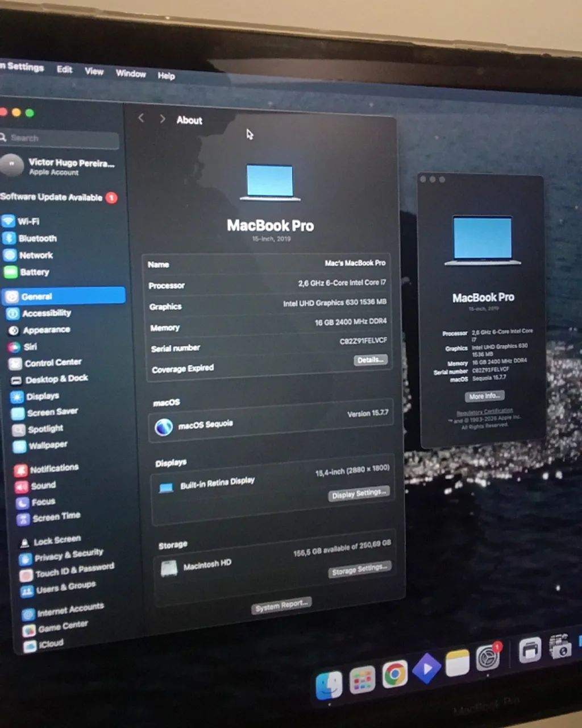Select Game Center in the sidebar
This screenshot has height=728, width=582.
56,627
